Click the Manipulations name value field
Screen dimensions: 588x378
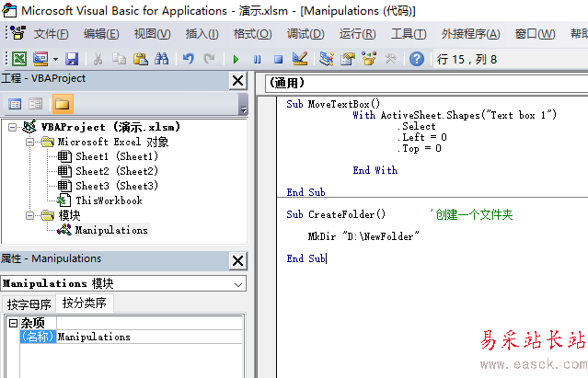pos(150,337)
